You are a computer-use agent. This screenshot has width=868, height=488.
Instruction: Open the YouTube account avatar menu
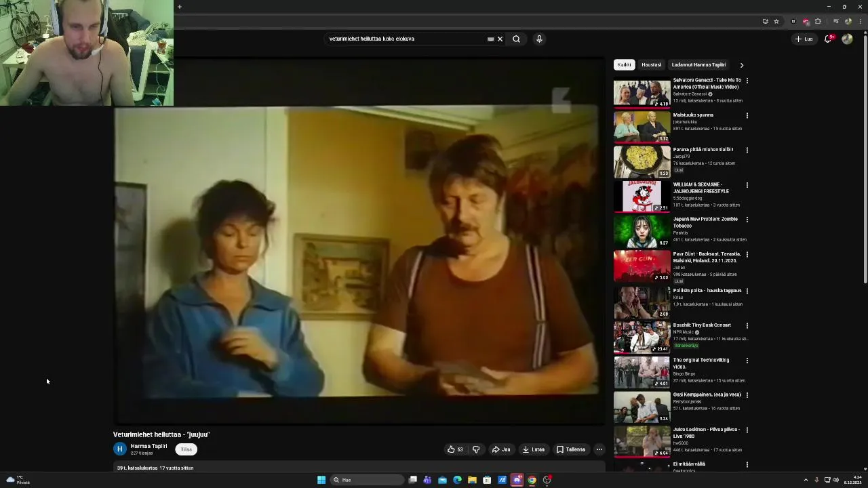point(847,39)
